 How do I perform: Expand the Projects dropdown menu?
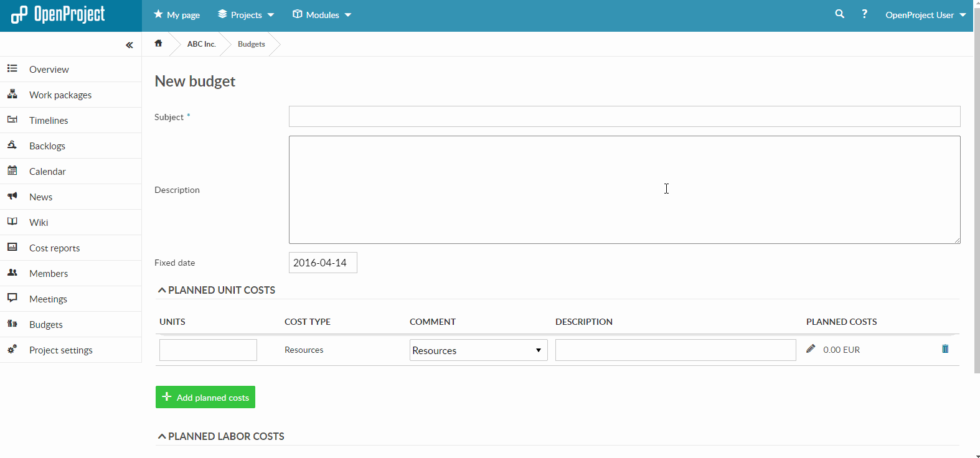tap(246, 15)
